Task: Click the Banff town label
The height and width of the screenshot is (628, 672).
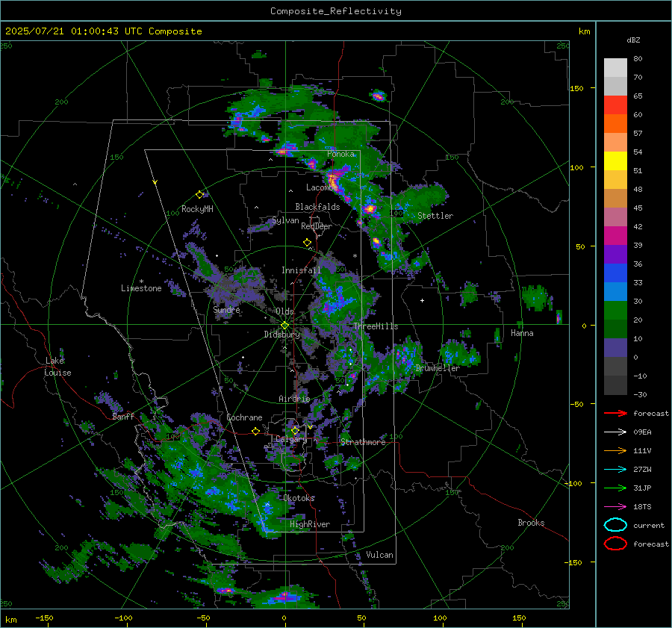Action: click(123, 416)
